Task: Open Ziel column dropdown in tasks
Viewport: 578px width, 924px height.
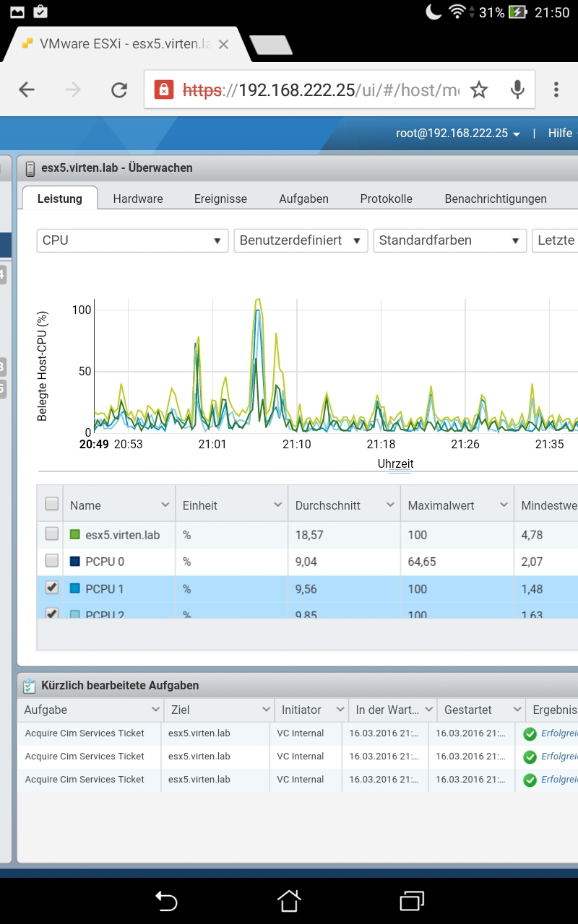Action: 266,710
